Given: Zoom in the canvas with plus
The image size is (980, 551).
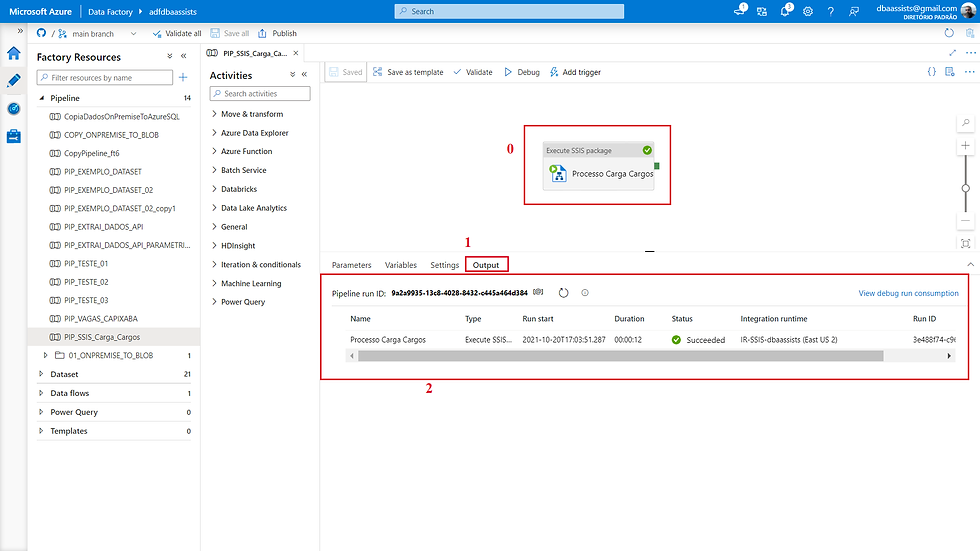Looking at the screenshot, I should point(966,146).
